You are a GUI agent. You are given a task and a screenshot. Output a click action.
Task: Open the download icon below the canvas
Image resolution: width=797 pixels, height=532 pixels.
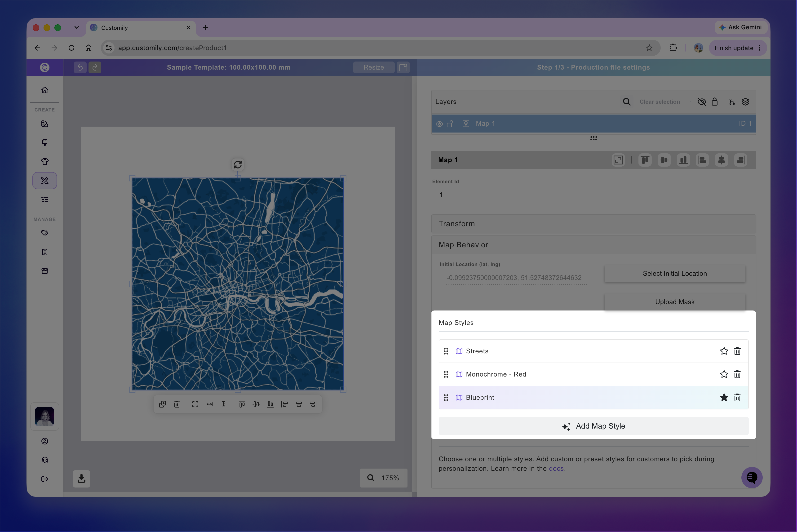pos(81,478)
